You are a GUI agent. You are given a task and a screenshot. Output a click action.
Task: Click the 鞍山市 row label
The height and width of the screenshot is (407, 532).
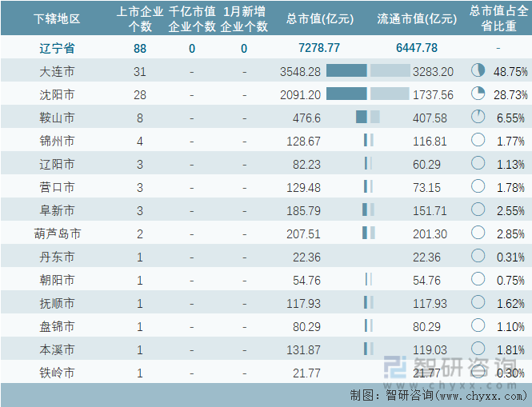point(57,118)
